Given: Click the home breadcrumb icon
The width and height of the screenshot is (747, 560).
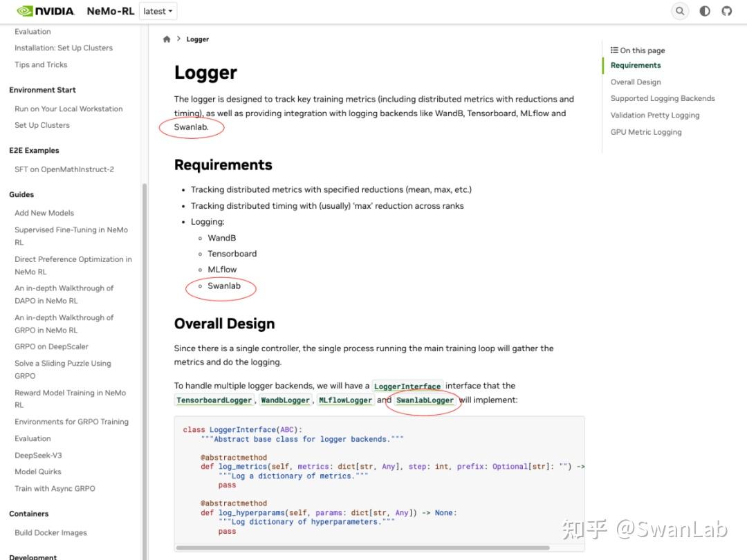Looking at the screenshot, I should 166,39.
